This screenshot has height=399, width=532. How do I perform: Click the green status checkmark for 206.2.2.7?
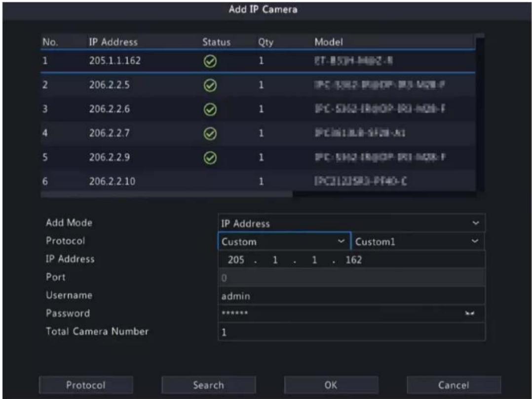coord(210,134)
